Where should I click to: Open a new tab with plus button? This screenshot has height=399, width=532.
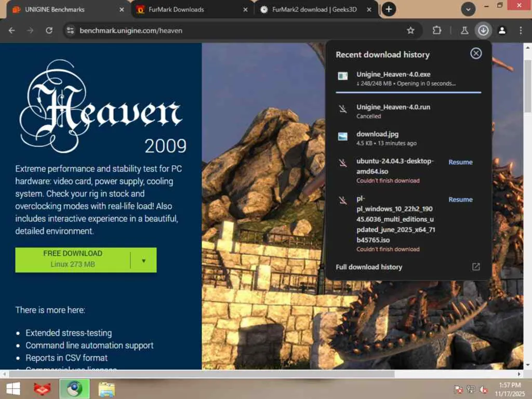389,9
